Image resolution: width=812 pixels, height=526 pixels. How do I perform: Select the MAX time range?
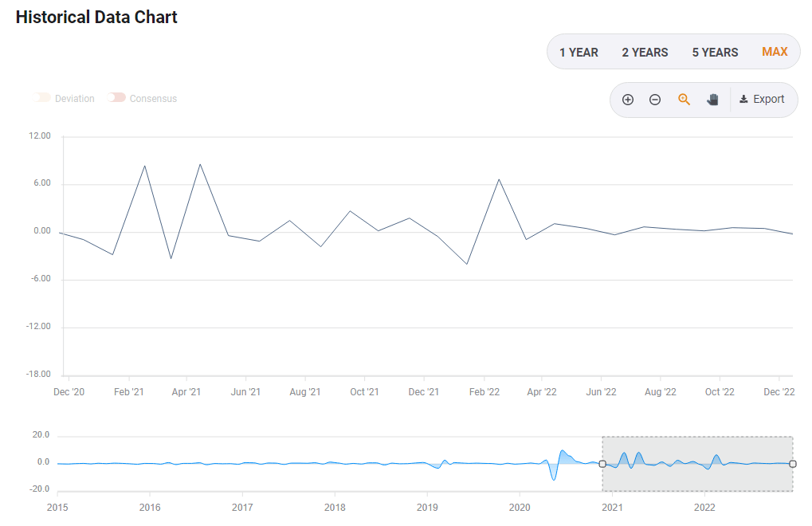(775, 52)
